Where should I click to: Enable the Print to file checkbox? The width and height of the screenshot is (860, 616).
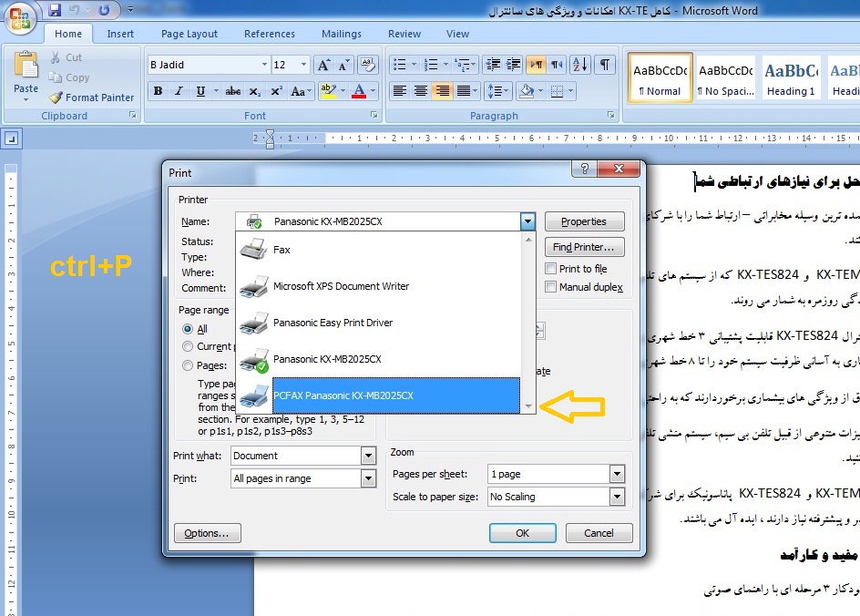click(x=550, y=268)
